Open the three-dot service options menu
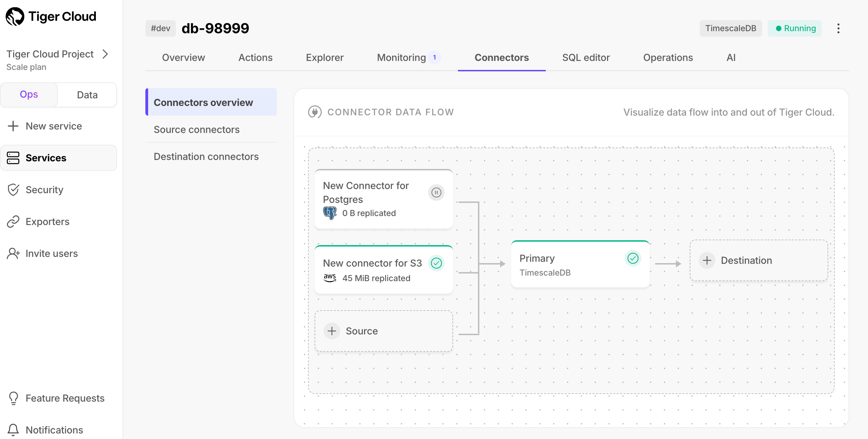 click(838, 28)
